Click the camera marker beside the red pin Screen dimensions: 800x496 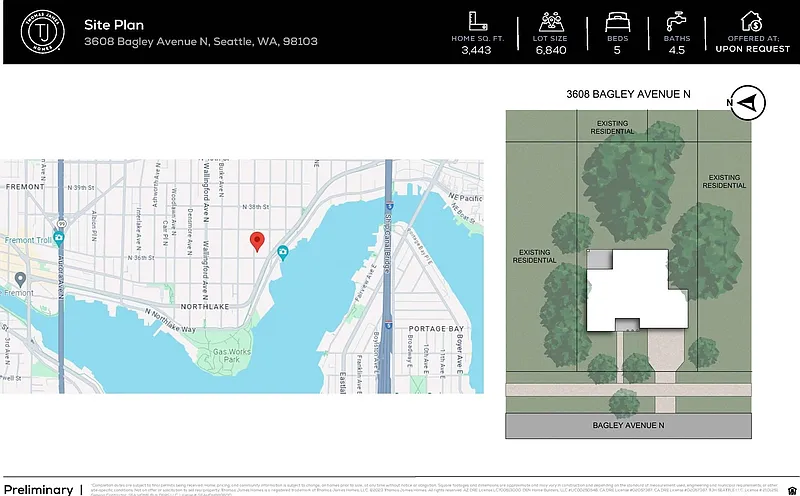[283, 252]
